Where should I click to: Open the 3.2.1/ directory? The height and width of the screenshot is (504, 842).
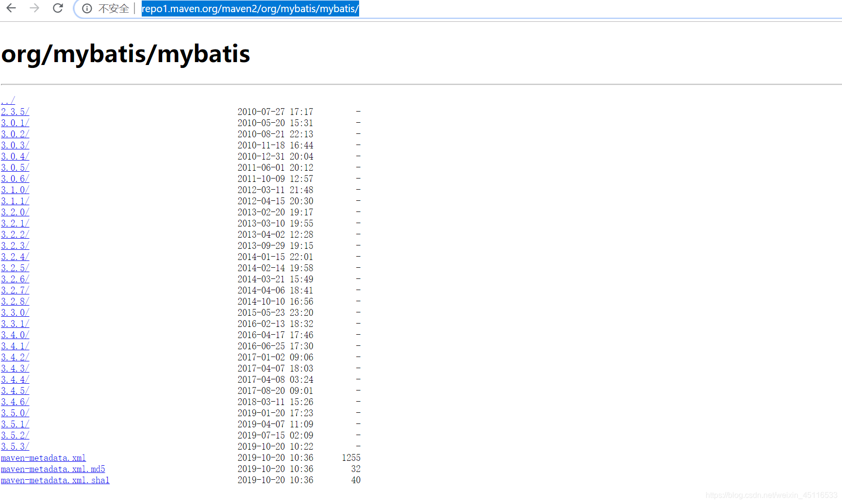tap(15, 223)
